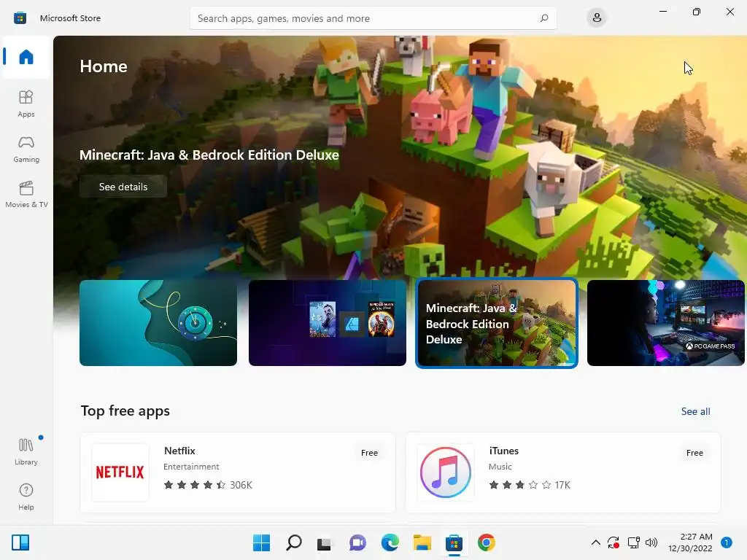The image size is (747, 560).
Task: Click the iTunes 17K rating
Action: [x=530, y=485]
